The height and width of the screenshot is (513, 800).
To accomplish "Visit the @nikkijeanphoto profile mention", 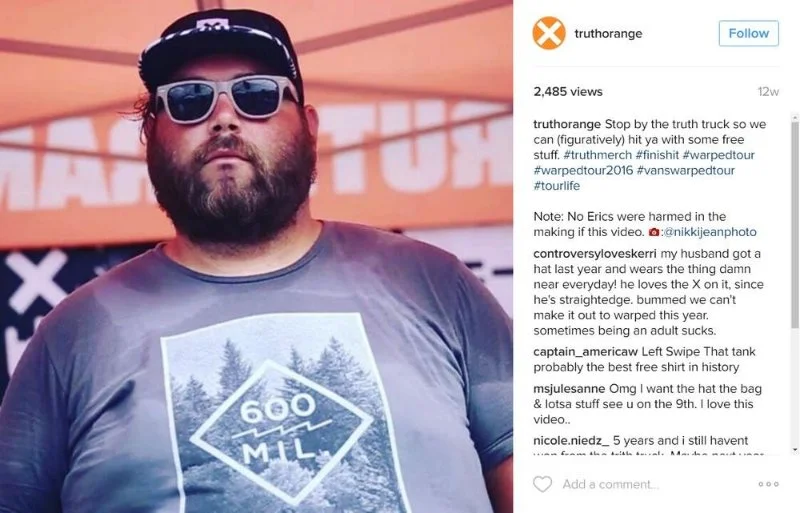I will pos(710,232).
